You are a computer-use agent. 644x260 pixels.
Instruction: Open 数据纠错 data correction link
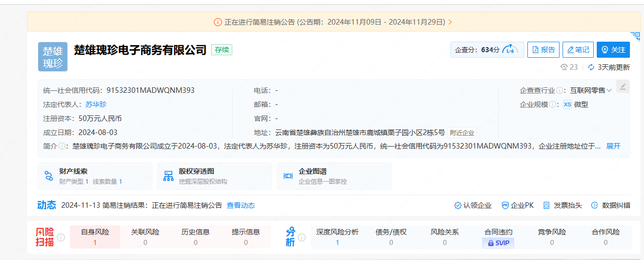610,205
